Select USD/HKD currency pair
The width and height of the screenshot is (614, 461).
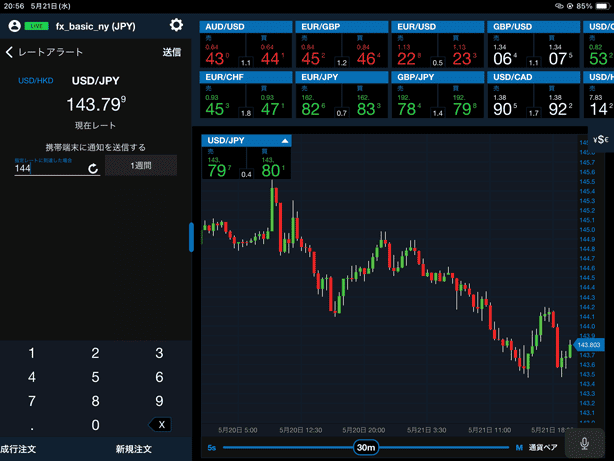point(36,81)
